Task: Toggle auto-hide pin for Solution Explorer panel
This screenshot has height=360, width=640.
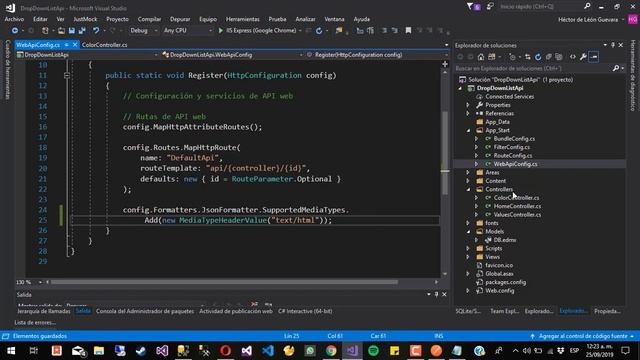Action: pos(613,45)
